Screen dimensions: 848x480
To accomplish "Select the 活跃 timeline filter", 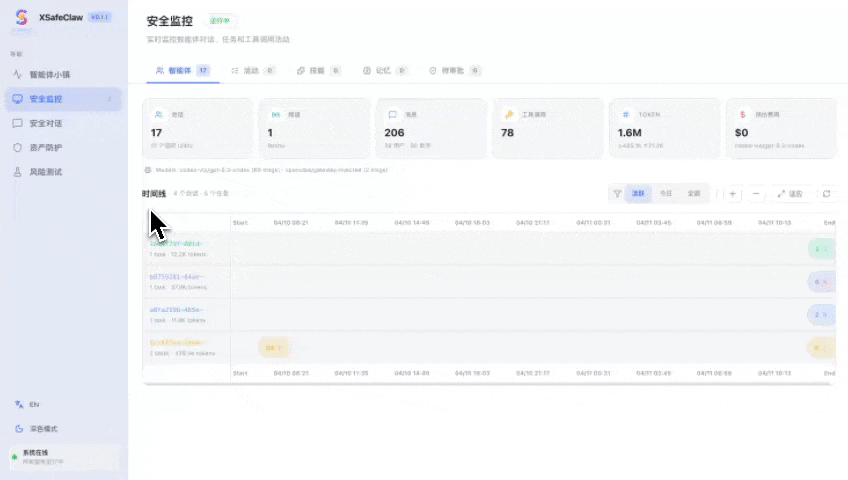I will tap(639, 194).
